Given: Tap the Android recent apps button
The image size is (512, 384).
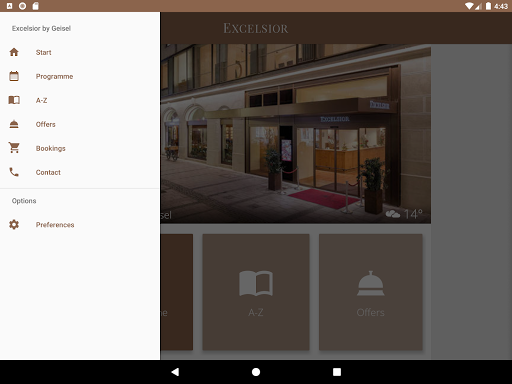Looking at the screenshot, I should (337, 372).
